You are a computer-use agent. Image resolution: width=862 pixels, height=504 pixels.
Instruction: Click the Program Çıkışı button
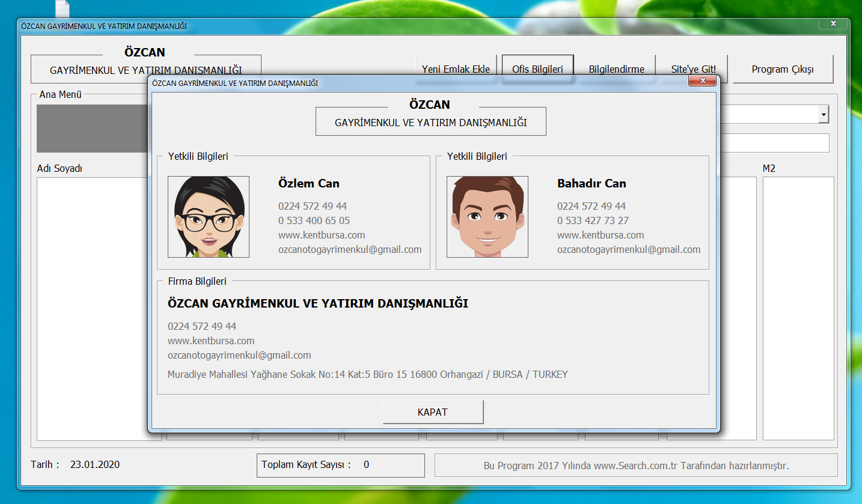click(783, 69)
